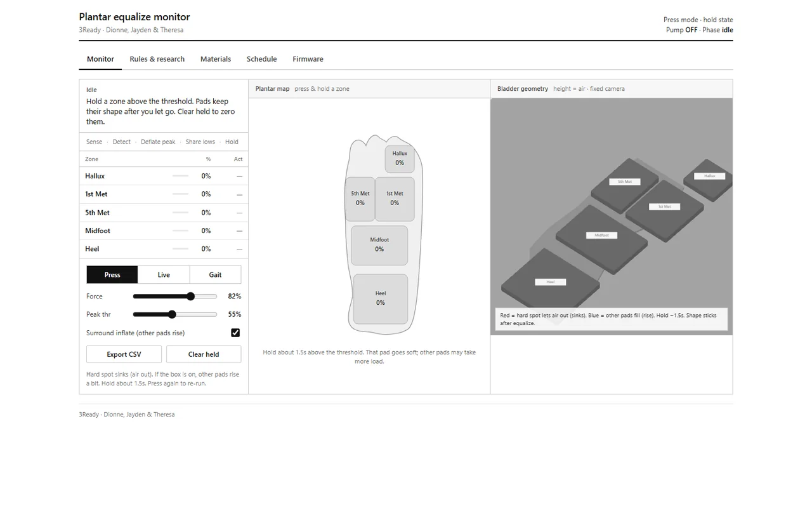Uncheck Surround inflate checkbox
This screenshot has height=508, width=812.
(235, 333)
